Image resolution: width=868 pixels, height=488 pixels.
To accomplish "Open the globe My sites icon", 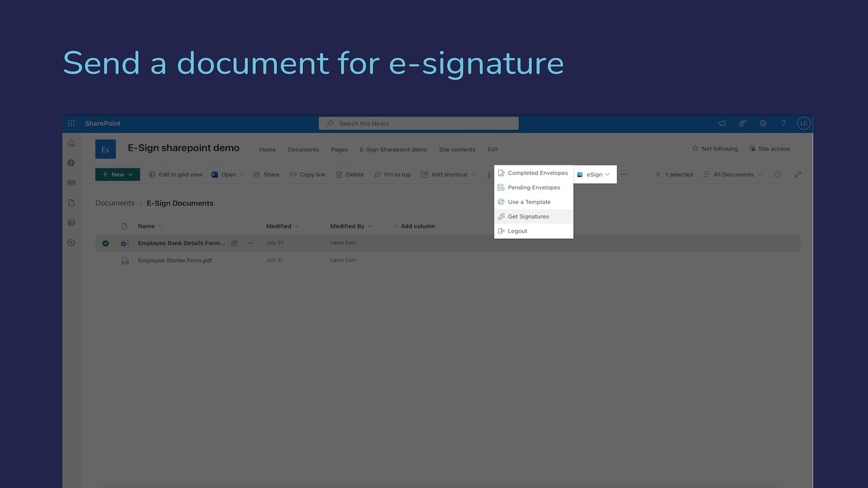I will (71, 163).
